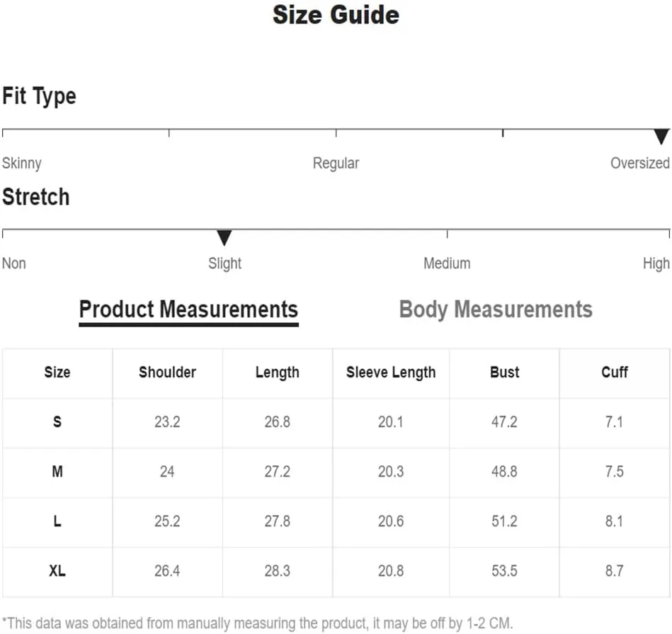Click the Bust column header
Image resolution: width=672 pixels, height=634 pixels.
point(504,372)
